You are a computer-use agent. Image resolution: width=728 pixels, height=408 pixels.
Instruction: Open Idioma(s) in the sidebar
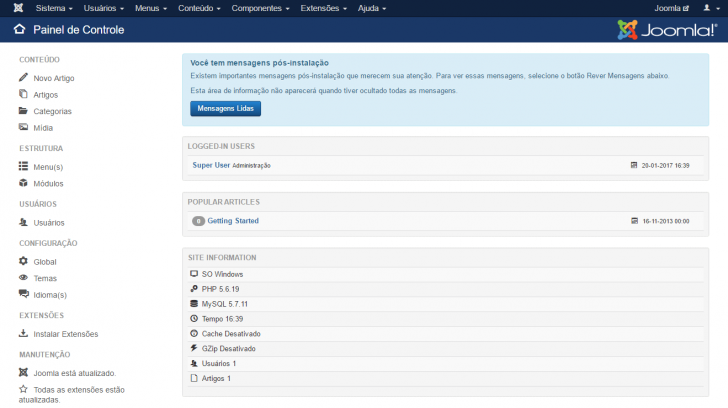(x=50, y=295)
